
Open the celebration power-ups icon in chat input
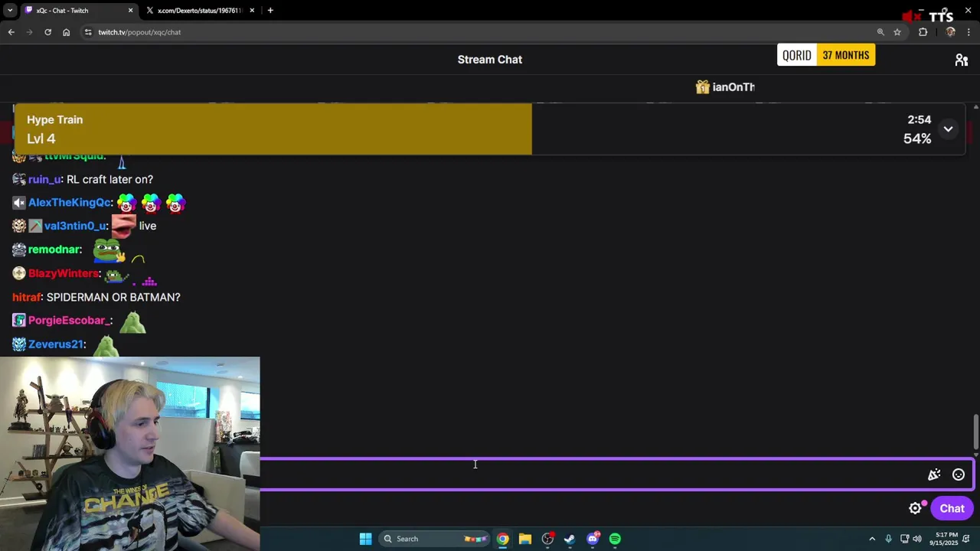click(x=934, y=474)
